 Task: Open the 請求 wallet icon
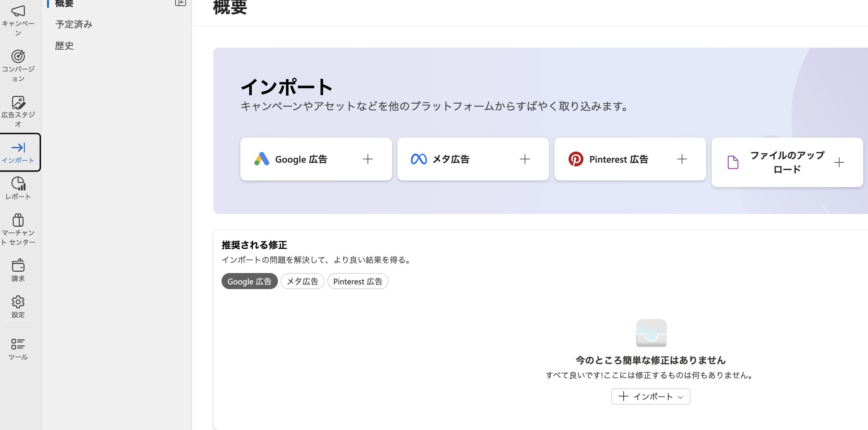pos(18,266)
